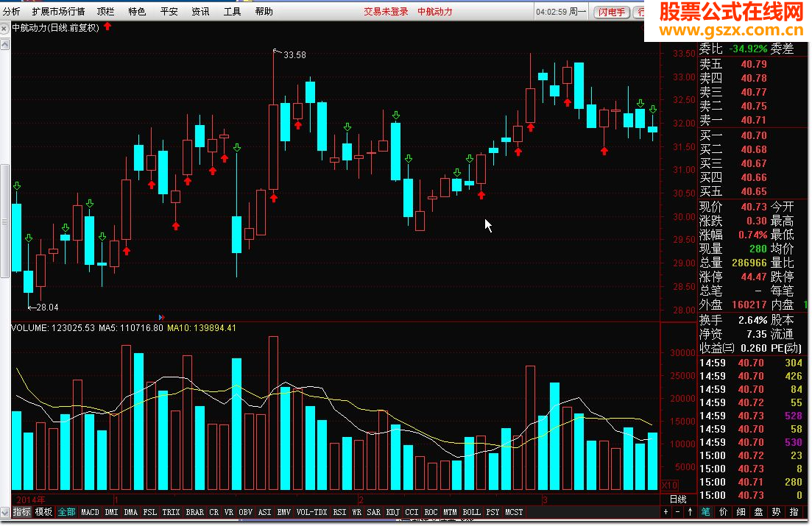Screen dimensions: 812x526
Task: Click the scroll-down arrow at bottom left
Action: (x=4, y=513)
